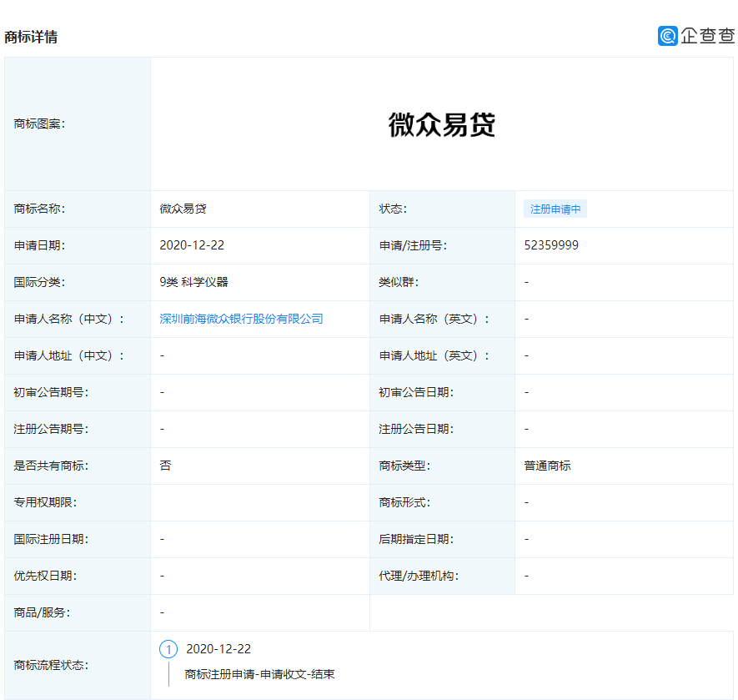The height and width of the screenshot is (700, 738).
Task: Click the 微众易贷 trademark image
Action: (x=441, y=124)
